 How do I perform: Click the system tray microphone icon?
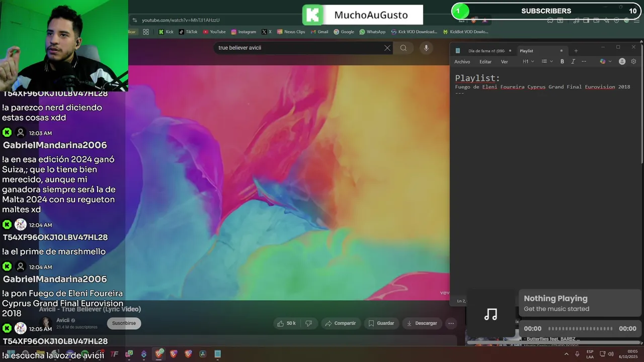[577, 354]
